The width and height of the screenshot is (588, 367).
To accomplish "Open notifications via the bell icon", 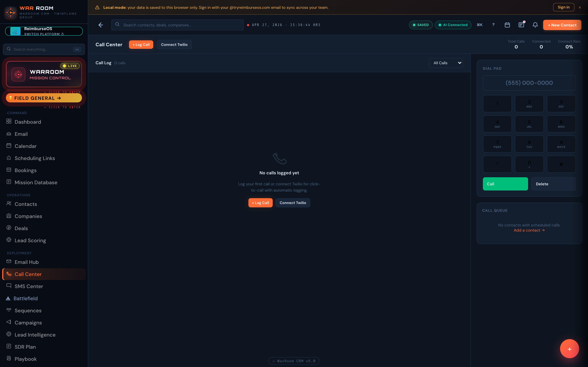I will (x=535, y=25).
